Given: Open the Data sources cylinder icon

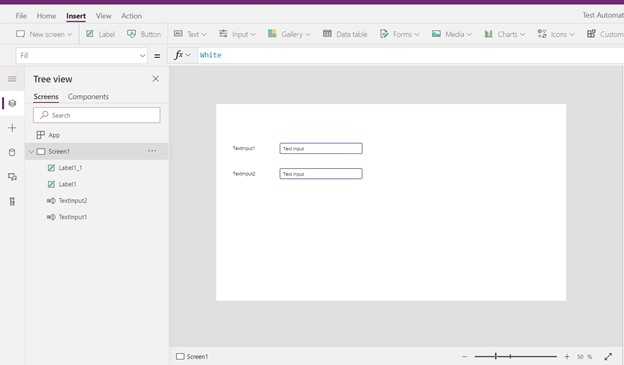Looking at the screenshot, I should pyautogui.click(x=12, y=152).
